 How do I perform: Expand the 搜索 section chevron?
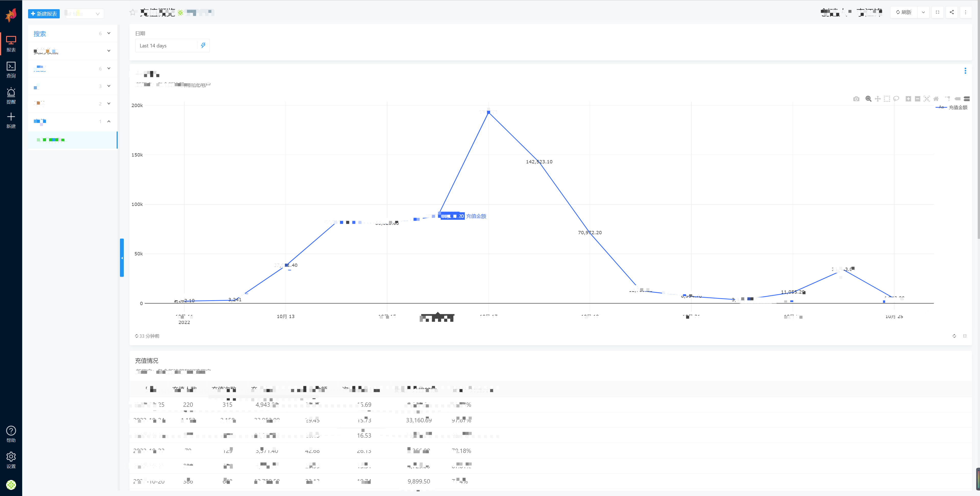tap(109, 33)
